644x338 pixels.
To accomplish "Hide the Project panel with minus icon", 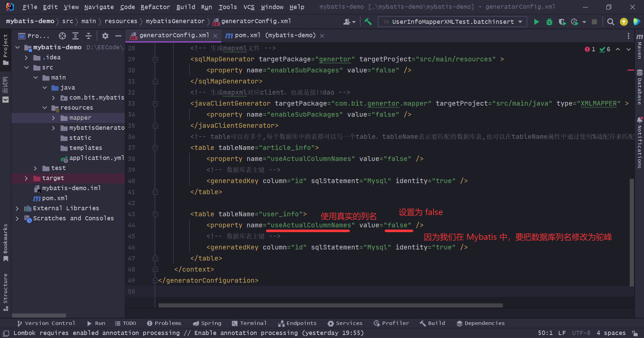I will (118, 36).
